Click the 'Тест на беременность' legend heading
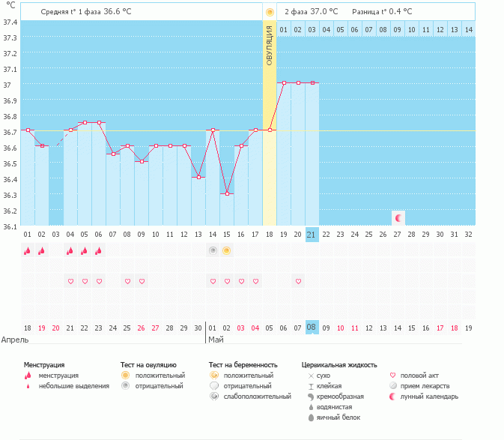504x440 pixels. [237, 364]
